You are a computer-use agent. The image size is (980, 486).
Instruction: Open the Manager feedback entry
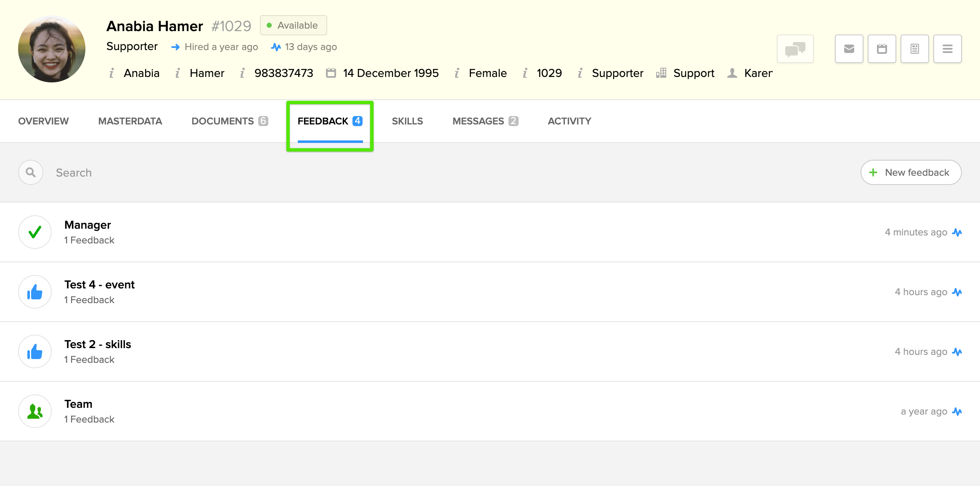pos(490,232)
